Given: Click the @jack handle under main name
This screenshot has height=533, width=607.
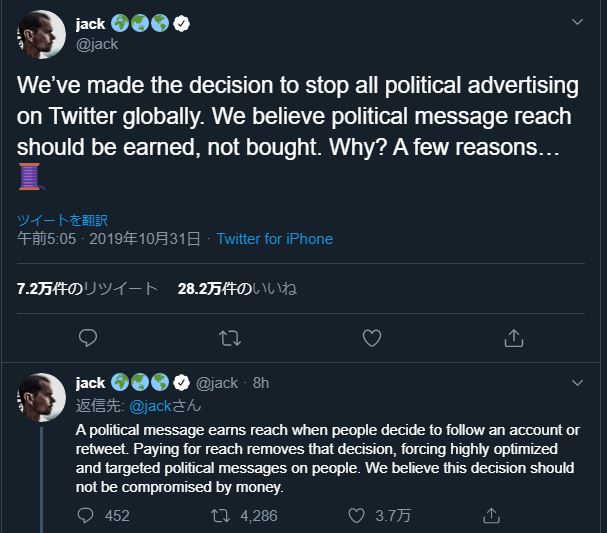Looking at the screenshot, I should (x=97, y=44).
